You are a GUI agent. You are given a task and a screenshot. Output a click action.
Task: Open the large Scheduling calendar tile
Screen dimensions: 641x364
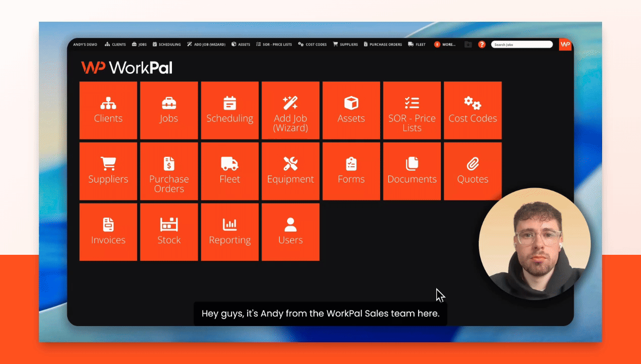(x=230, y=110)
